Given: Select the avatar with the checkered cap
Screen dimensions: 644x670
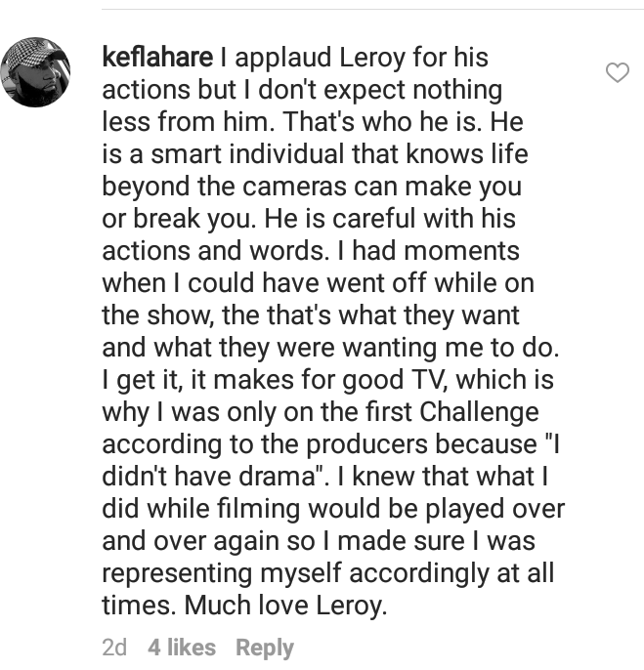Looking at the screenshot, I should (35, 72).
